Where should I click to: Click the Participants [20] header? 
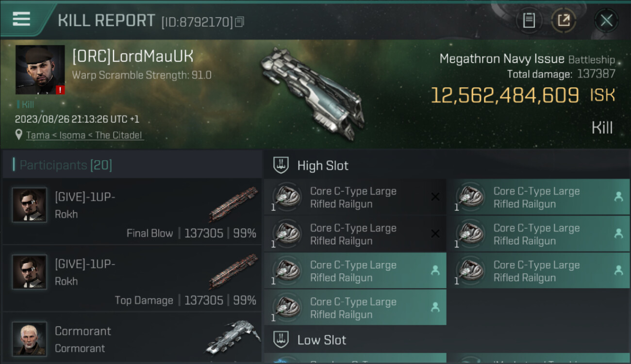(66, 165)
